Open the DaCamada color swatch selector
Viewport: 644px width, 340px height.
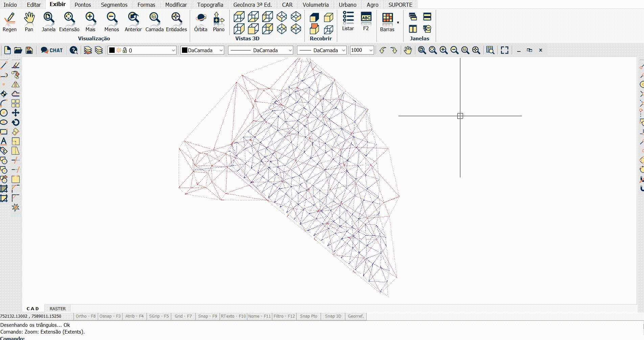[x=202, y=50]
